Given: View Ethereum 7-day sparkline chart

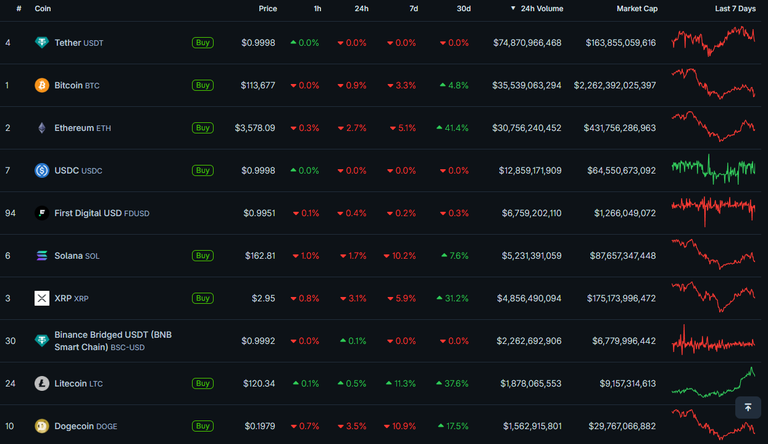Looking at the screenshot, I should click(x=713, y=126).
